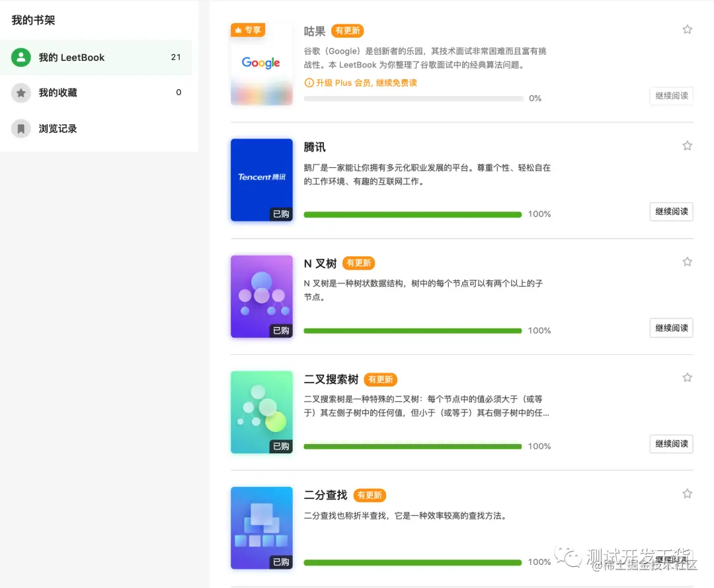Click the info icon before 升级 Plus 会员
The image size is (714, 588).
(x=309, y=83)
